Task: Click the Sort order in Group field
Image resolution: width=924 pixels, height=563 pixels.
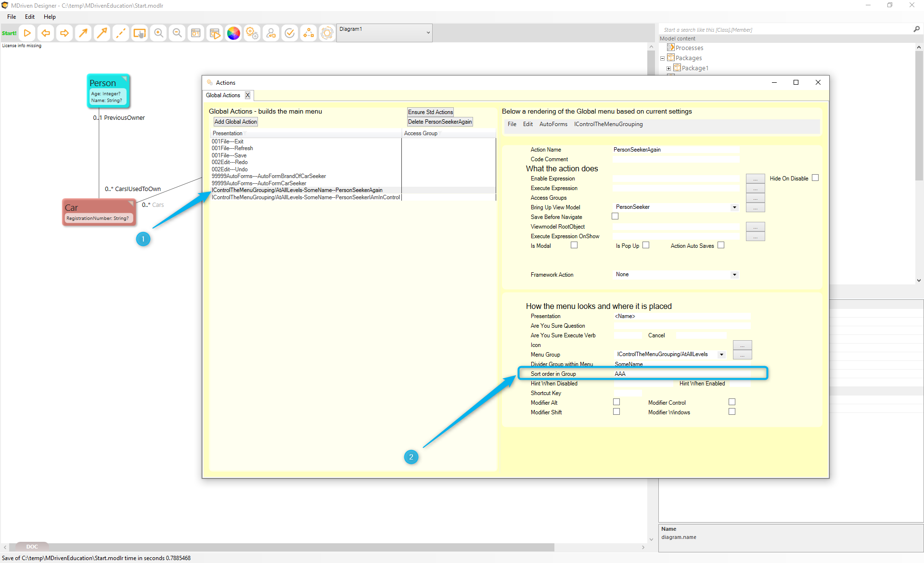Action: [x=681, y=374]
